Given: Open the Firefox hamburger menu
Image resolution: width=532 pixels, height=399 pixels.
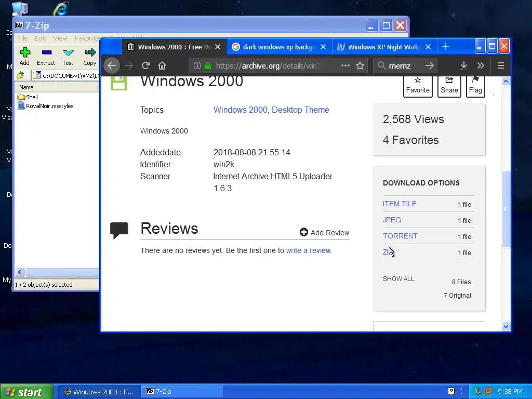Looking at the screenshot, I should coord(501,65).
